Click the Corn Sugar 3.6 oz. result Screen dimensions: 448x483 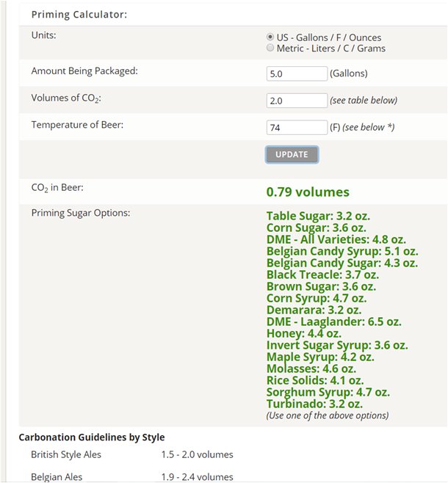316,228
